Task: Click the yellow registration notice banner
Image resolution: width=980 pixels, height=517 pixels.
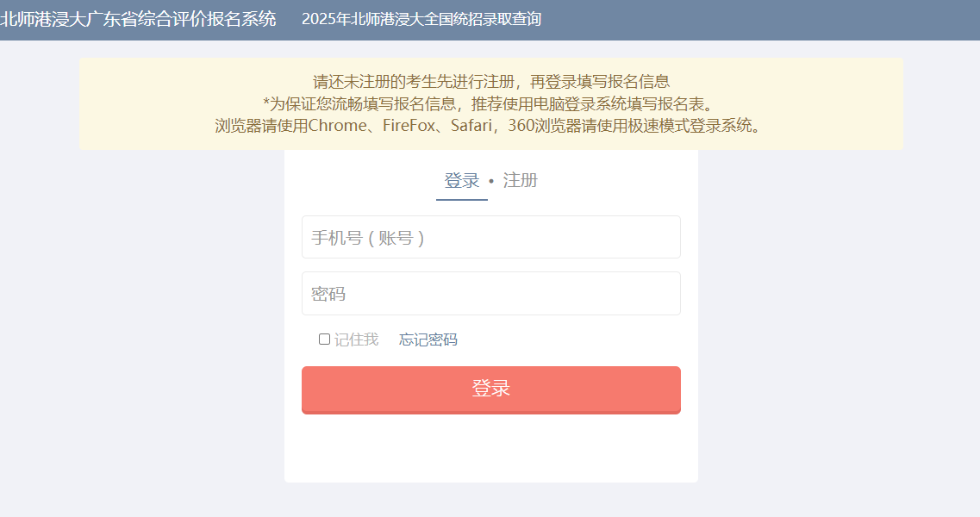Action: tap(491, 103)
